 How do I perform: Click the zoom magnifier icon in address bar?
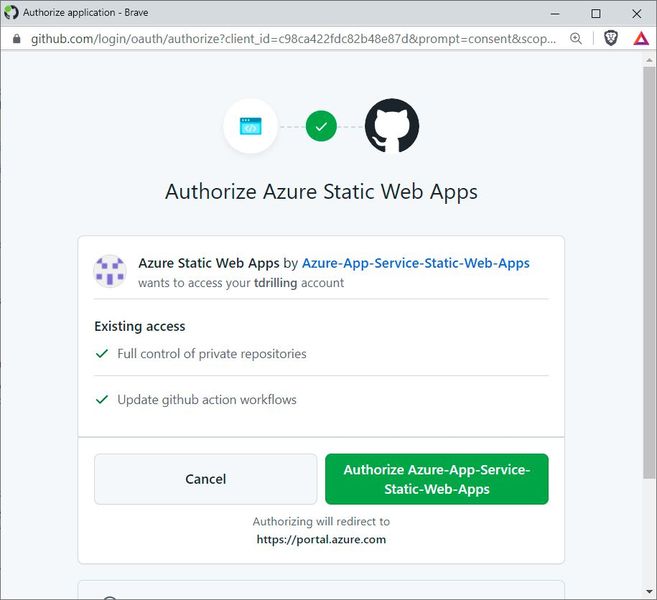click(x=576, y=39)
